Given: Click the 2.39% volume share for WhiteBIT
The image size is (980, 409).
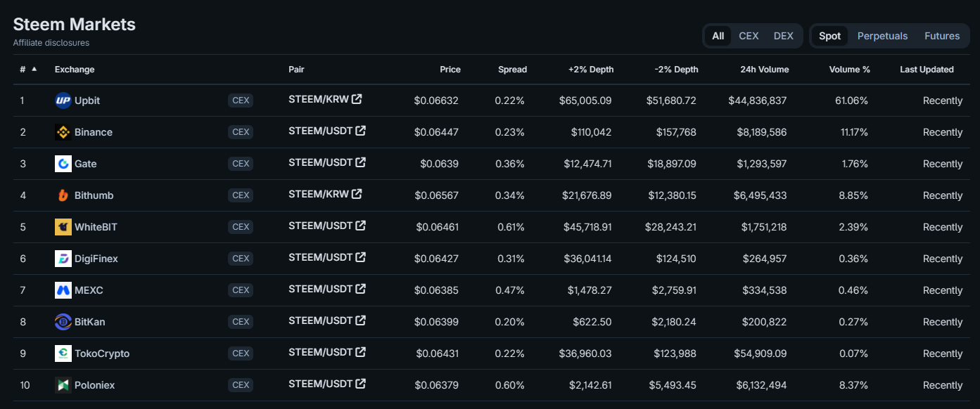Looking at the screenshot, I should point(853,227).
